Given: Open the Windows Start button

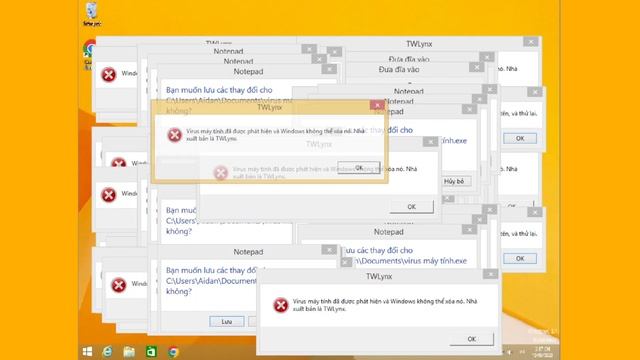Looking at the screenshot, I should [x=87, y=351].
